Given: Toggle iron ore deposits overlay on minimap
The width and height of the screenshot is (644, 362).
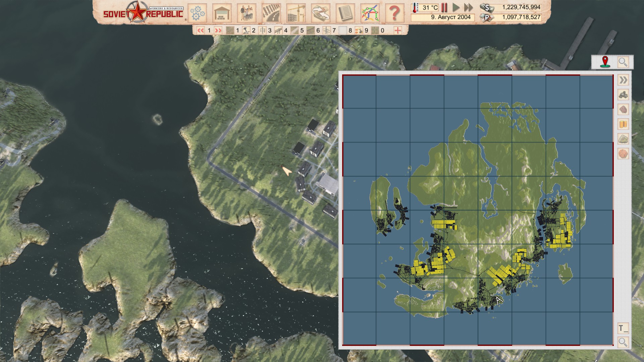Looking at the screenshot, I should tap(623, 110).
